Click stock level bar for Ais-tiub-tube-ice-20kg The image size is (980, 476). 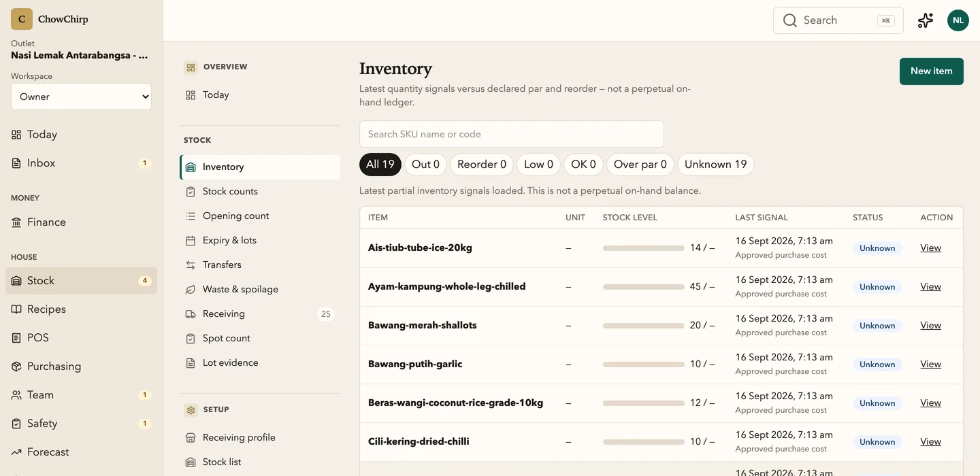[644, 248]
